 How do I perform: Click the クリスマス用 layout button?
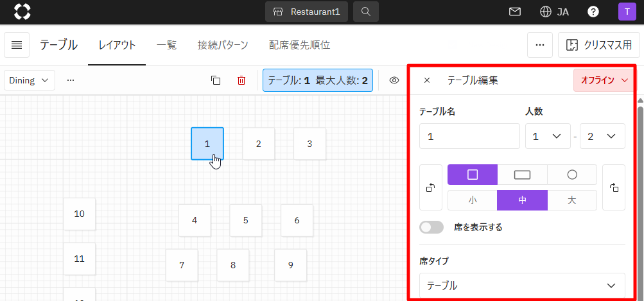pos(599,45)
